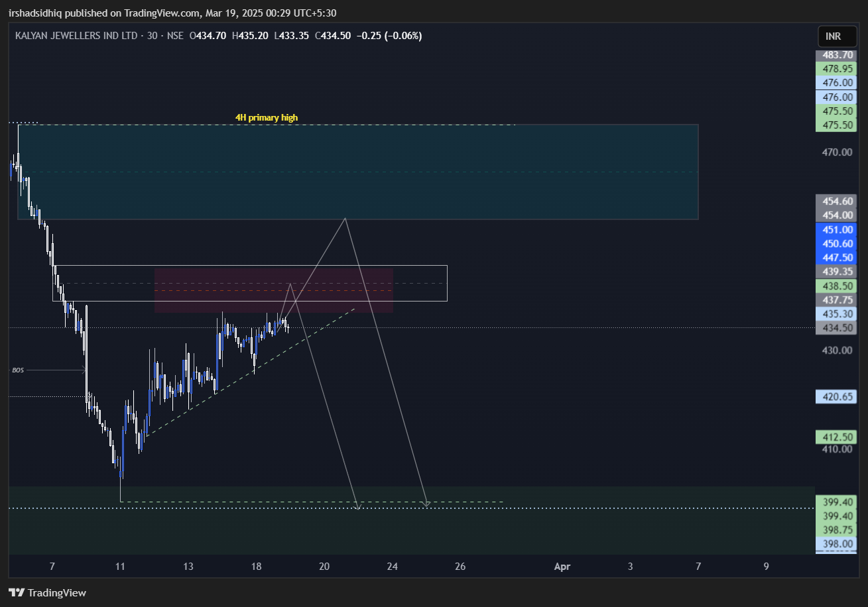
Task: Click the 435.30 price label
Action: [x=837, y=314]
